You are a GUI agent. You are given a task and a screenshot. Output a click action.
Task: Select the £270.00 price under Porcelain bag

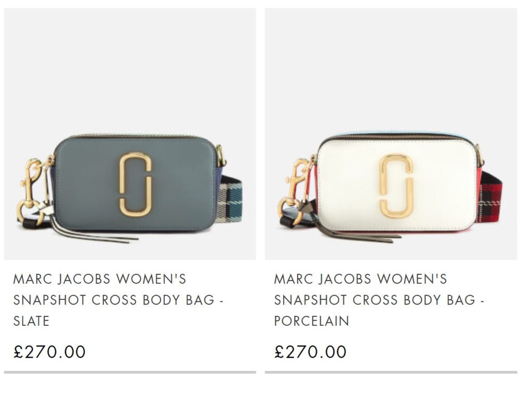pos(311,352)
